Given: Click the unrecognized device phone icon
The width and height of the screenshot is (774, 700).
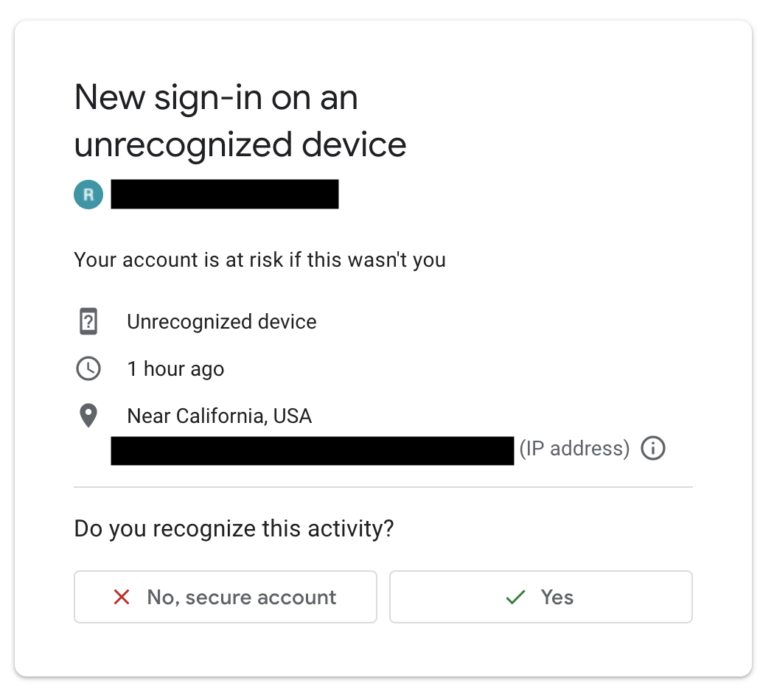Looking at the screenshot, I should (x=88, y=322).
